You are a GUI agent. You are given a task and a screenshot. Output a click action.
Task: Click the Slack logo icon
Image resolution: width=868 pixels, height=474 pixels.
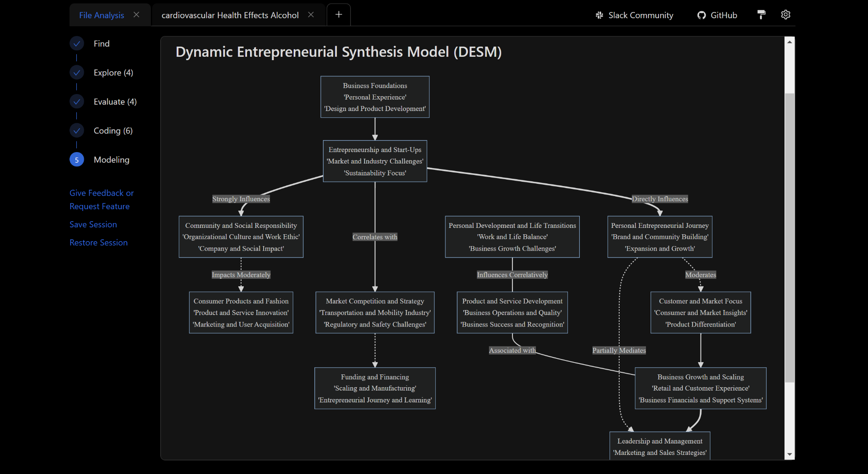(x=599, y=15)
